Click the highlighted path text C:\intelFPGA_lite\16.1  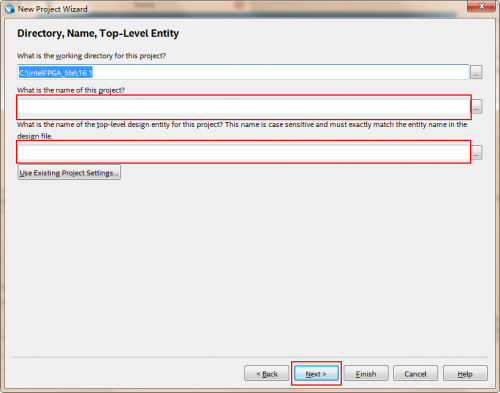56,73
